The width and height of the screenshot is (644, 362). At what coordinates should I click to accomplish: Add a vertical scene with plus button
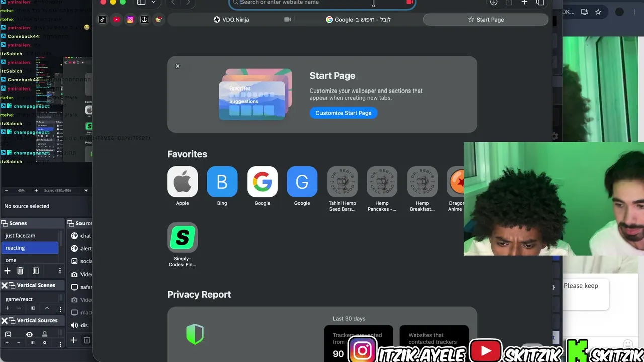[x=7, y=308]
